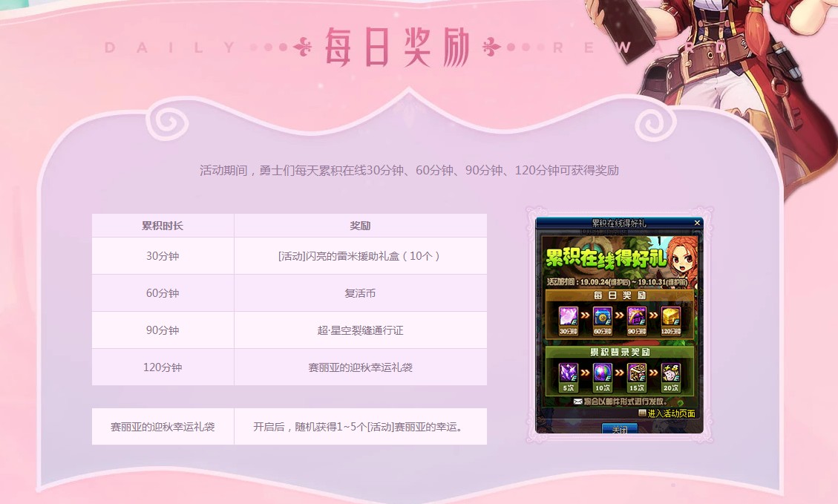Click the 5次 purple crystal login reward
The image size is (838, 504).
point(568,373)
